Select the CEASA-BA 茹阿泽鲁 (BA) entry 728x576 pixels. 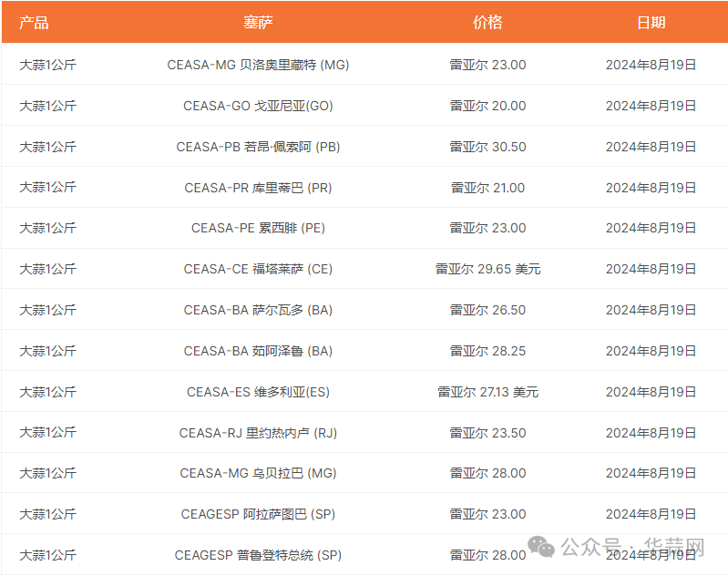point(258,351)
